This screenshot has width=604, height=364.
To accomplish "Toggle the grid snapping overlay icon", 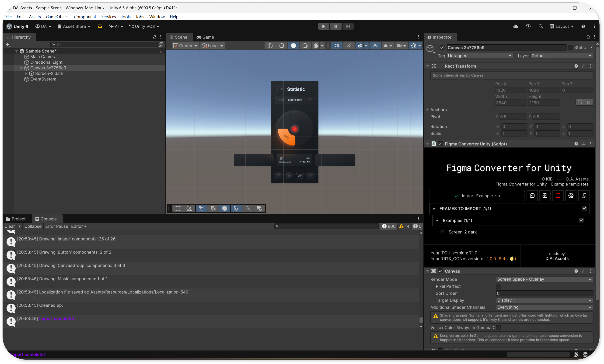I will (x=213, y=208).
